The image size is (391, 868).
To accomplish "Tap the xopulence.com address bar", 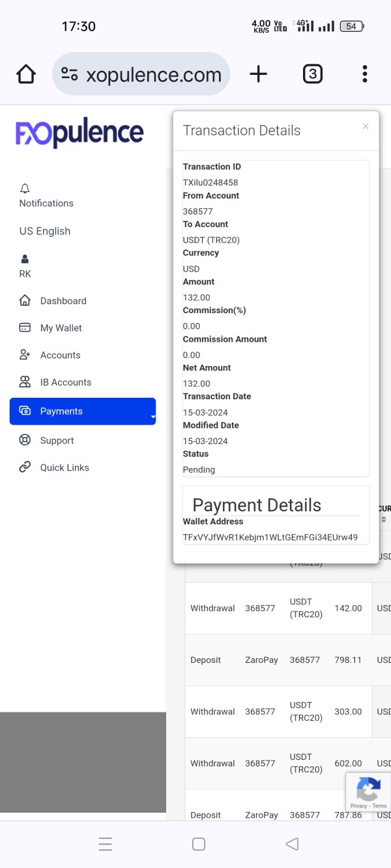I will coord(141,74).
